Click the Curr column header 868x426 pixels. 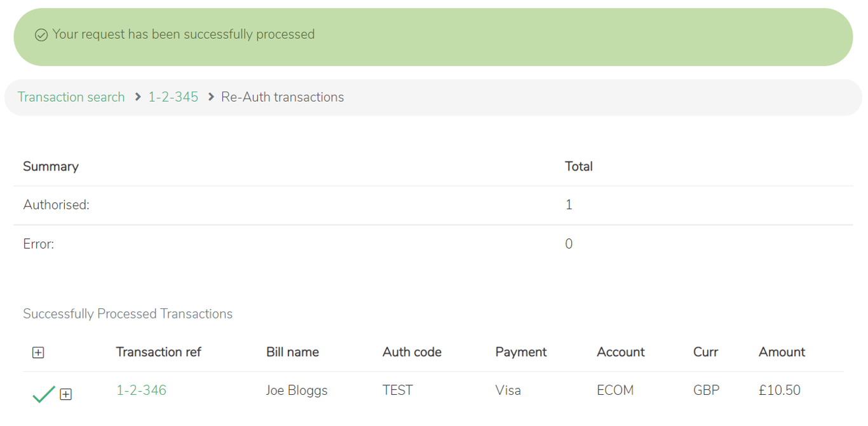click(x=705, y=352)
